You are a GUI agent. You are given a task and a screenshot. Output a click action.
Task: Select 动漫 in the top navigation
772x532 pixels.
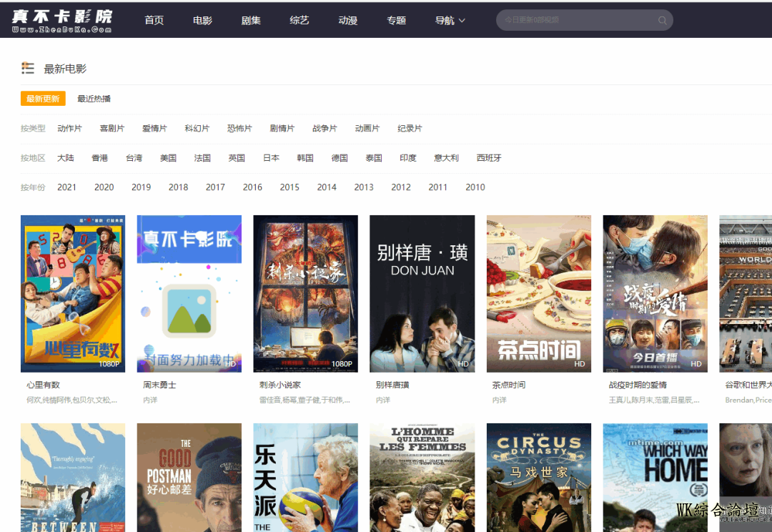pyautogui.click(x=347, y=20)
